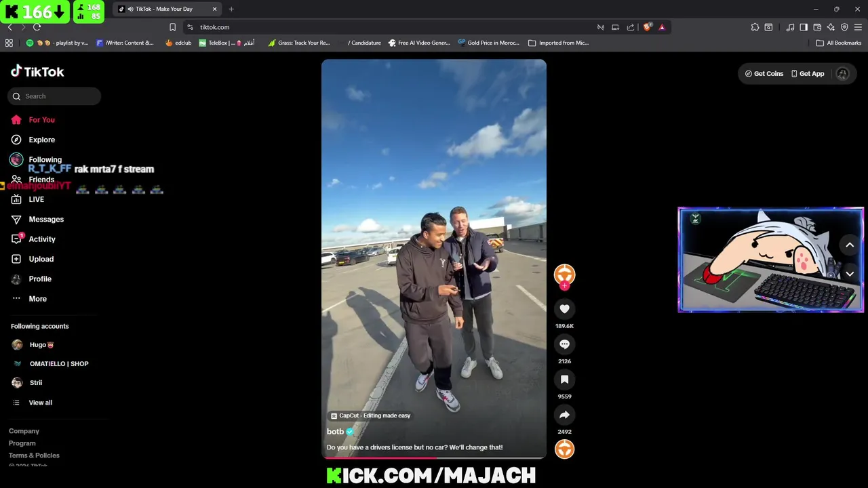Screen dimensions: 868x488
Task: Open Brave Rewards triangle icon
Action: 662,27
